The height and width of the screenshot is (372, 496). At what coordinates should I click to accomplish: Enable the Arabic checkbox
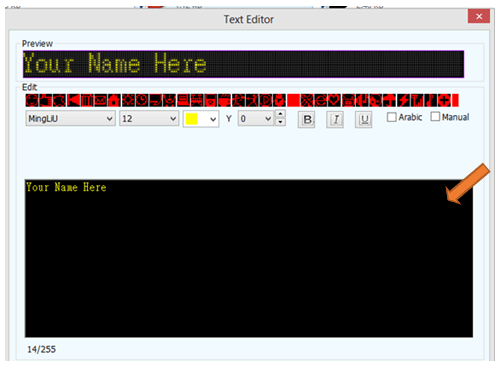tap(392, 117)
